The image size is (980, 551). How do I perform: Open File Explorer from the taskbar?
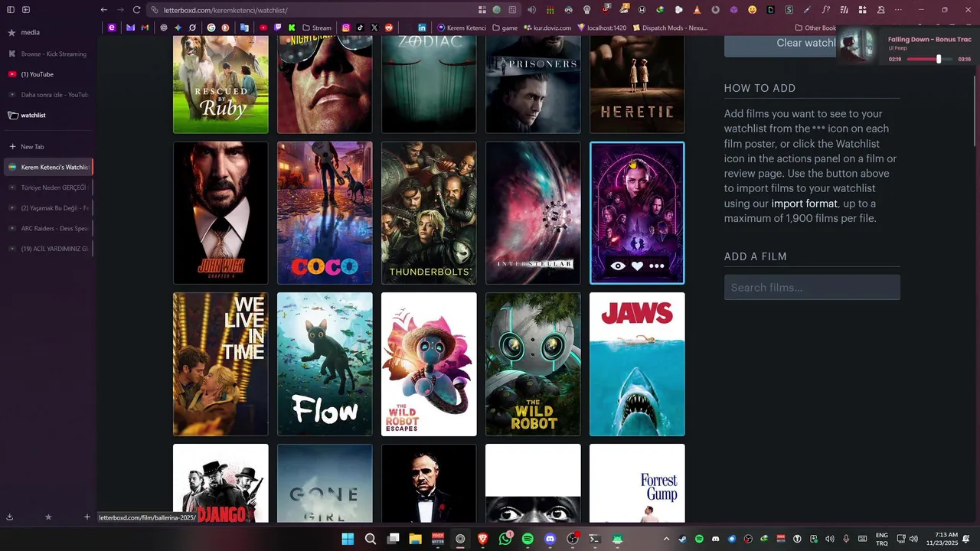(415, 539)
